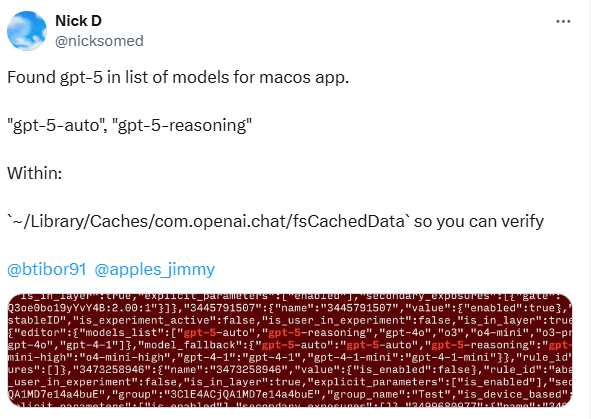
Task: Click 'so you can verify' text
Action: pos(479,221)
